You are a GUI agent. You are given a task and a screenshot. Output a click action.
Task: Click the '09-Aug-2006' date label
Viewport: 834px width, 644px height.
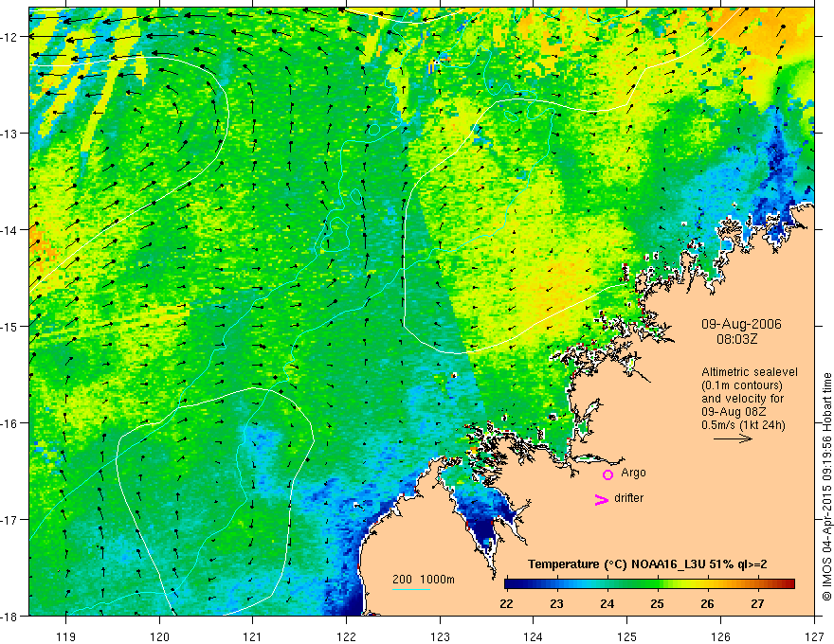point(741,324)
